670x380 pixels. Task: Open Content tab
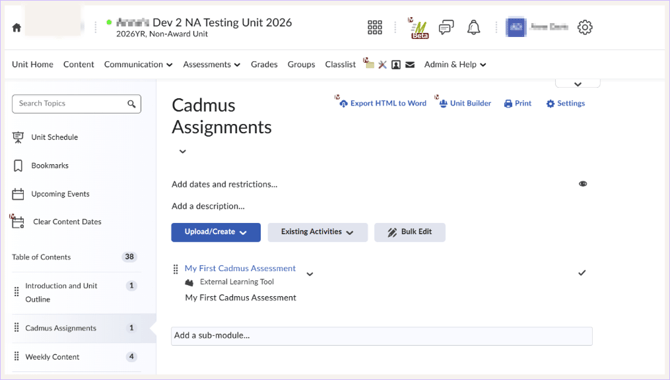pyautogui.click(x=79, y=65)
